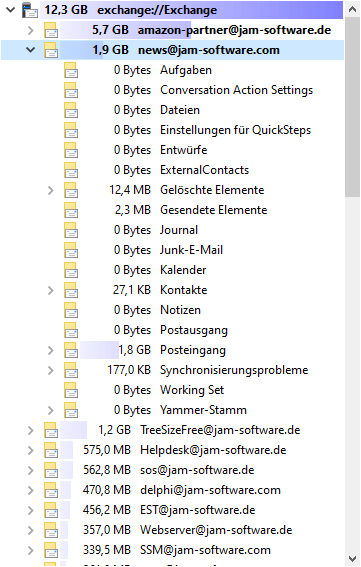Expand the Kontakte folder
Screen dimensions: 361x567
51,290
